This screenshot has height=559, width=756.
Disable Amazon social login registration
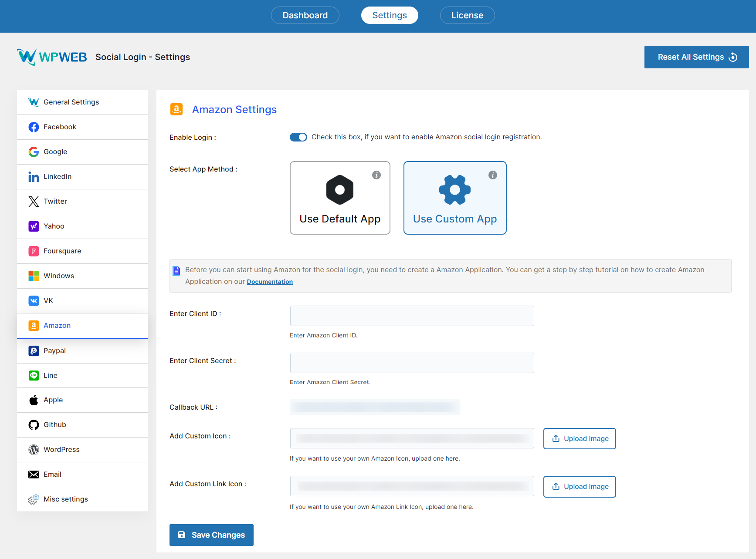pyautogui.click(x=298, y=137)
